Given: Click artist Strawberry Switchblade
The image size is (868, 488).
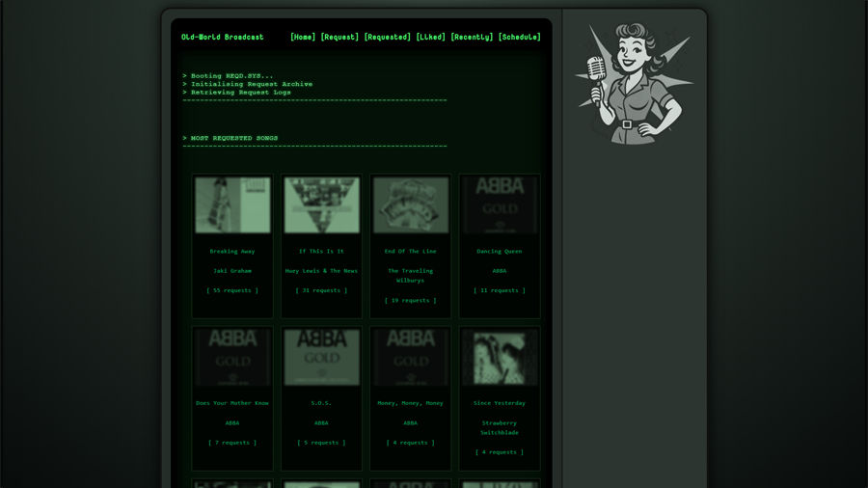Looking at the screenshot, I should 500,427.
